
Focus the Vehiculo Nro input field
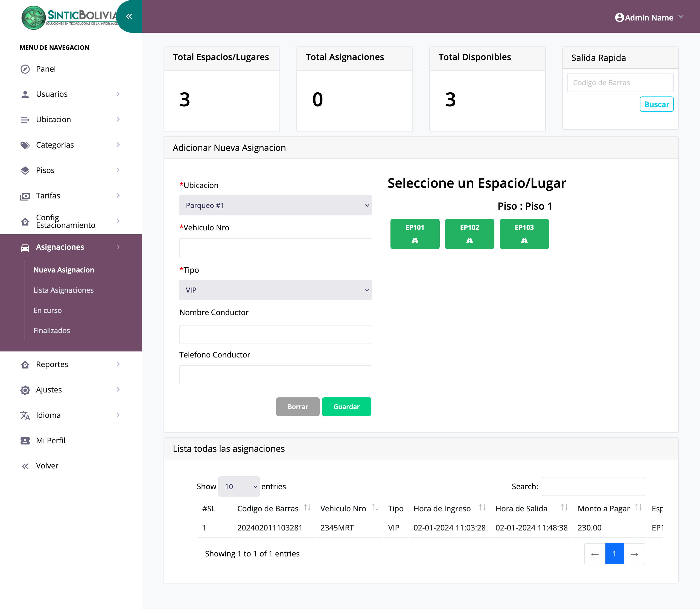click(x=275, y=248)
